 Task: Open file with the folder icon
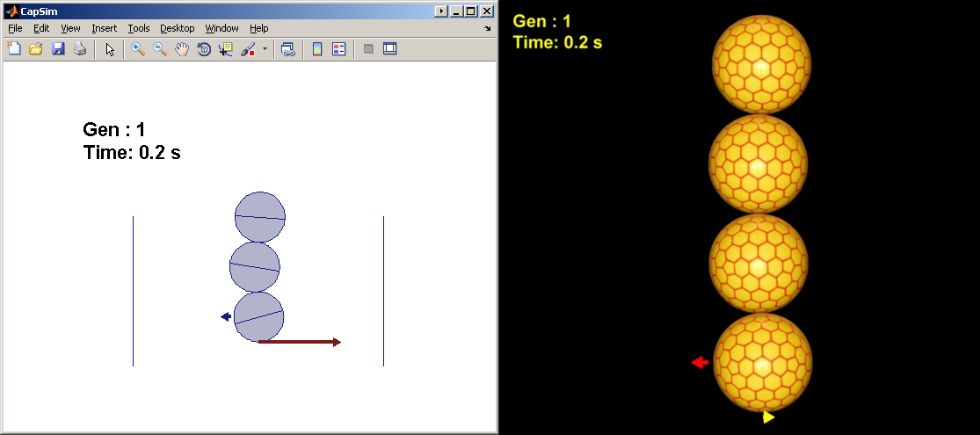tap(36, 48)
